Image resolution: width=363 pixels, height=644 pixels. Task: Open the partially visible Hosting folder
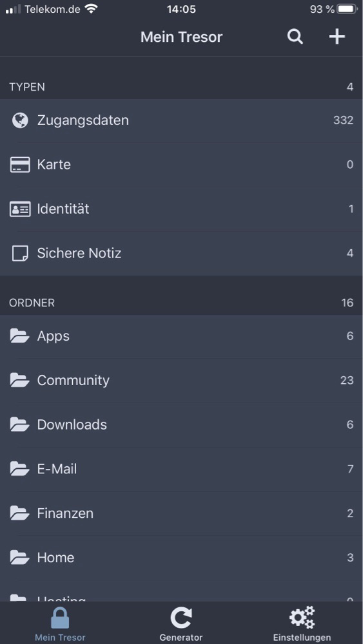click(181, 591)
